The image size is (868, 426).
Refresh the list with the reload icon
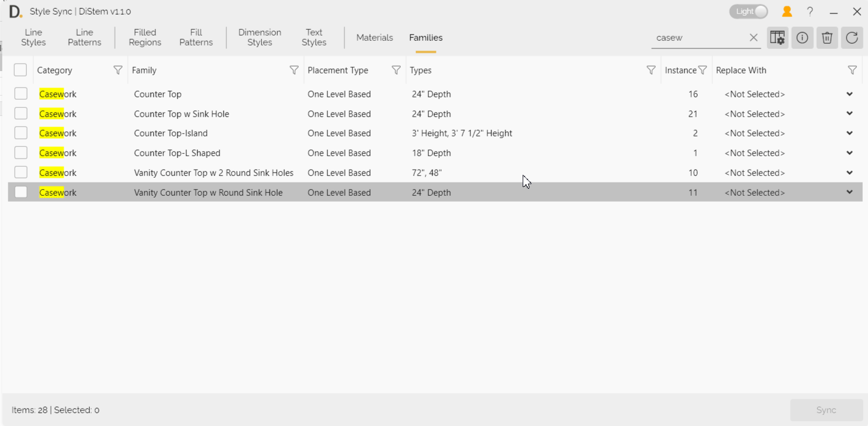(852, 37)
